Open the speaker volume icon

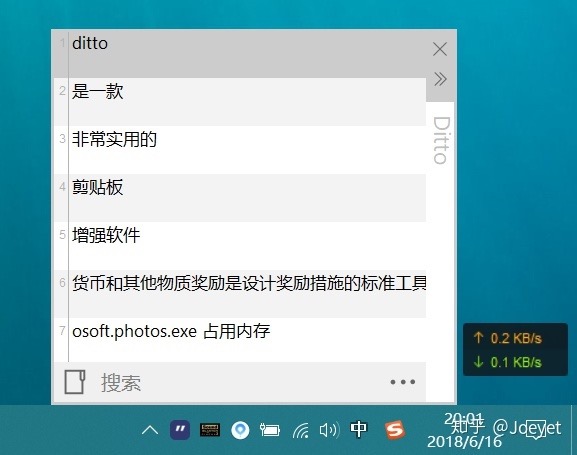coord(329,430)
